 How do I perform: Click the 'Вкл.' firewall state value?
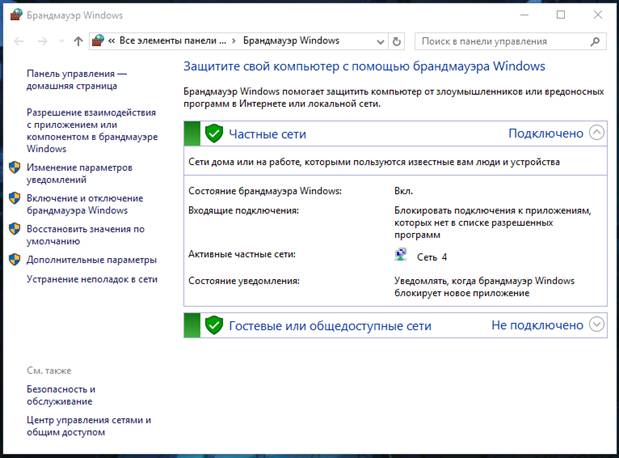pyautogui.click(x=403, y=191)
